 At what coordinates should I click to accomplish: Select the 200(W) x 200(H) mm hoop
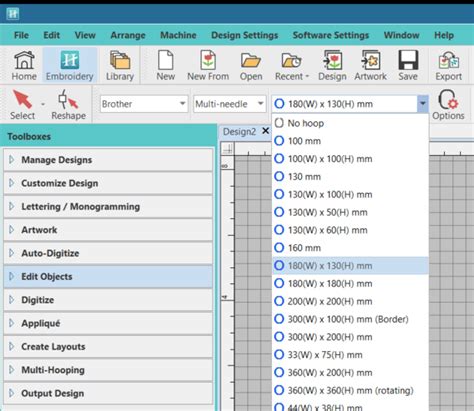tap(350, 301)
